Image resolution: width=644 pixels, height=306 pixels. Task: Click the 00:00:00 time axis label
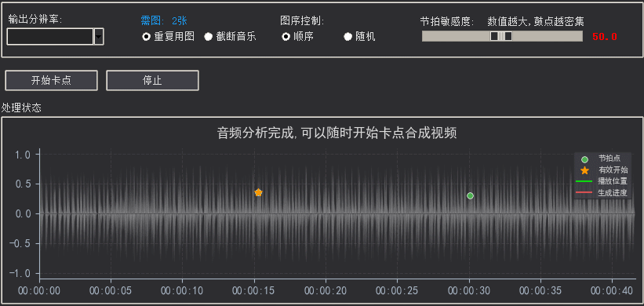point(39,291)
